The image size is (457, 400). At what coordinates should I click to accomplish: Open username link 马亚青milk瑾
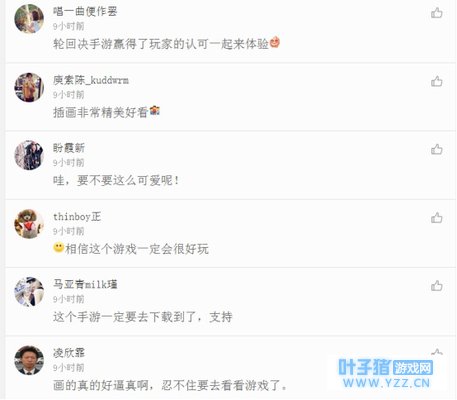pyautogui.click(x=85, y=284)
